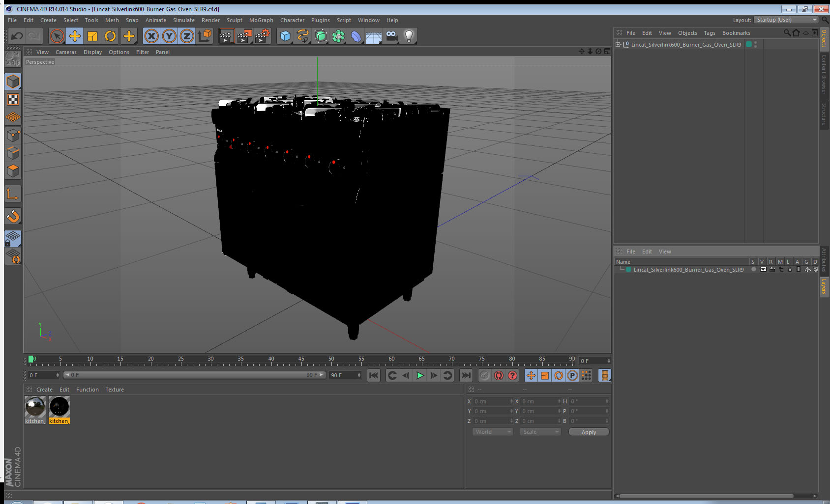Screen dimensions: 830x504
Task: Open the spline pen tools
Action: click(x=303, y=36)
